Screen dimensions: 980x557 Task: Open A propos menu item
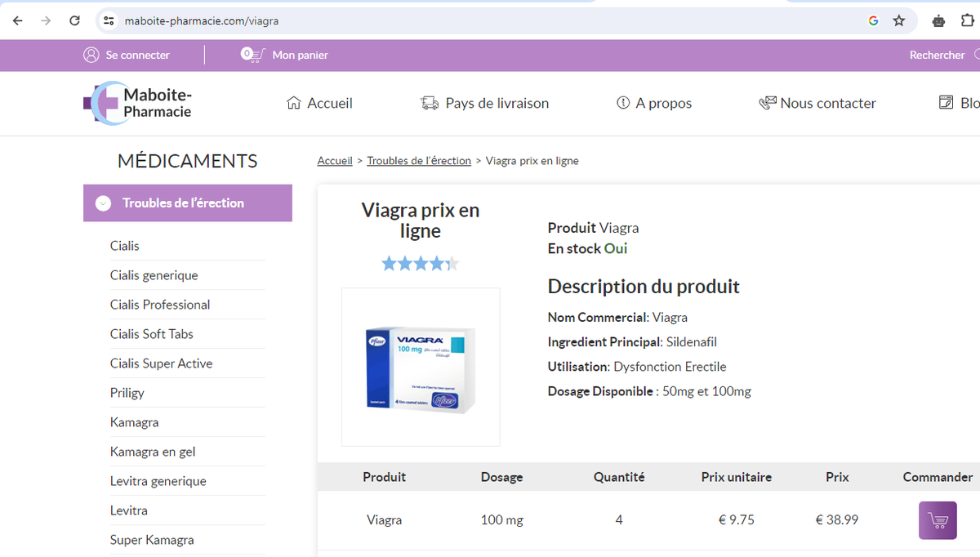click(x=664, y=103)
